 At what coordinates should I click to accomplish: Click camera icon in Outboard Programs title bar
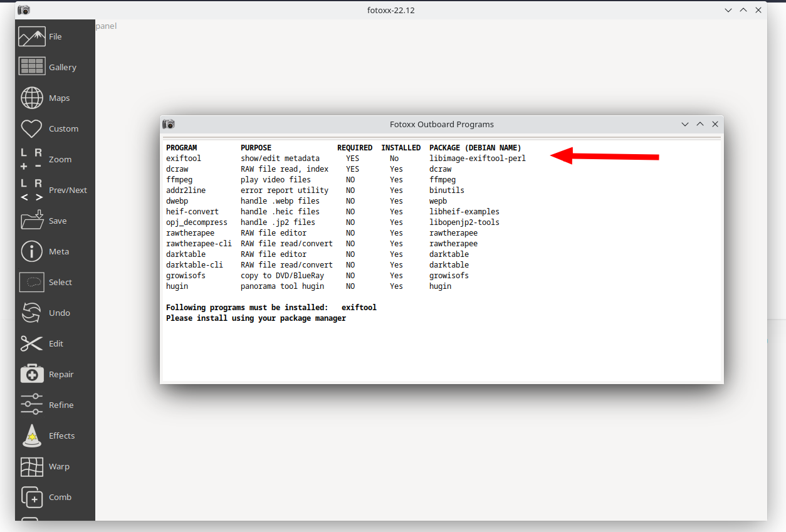point(169,124)
